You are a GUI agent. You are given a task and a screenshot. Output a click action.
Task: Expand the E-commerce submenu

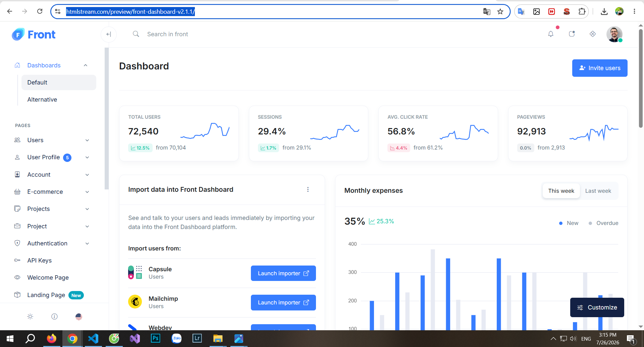pyautogui.click(x=87, y=192)
